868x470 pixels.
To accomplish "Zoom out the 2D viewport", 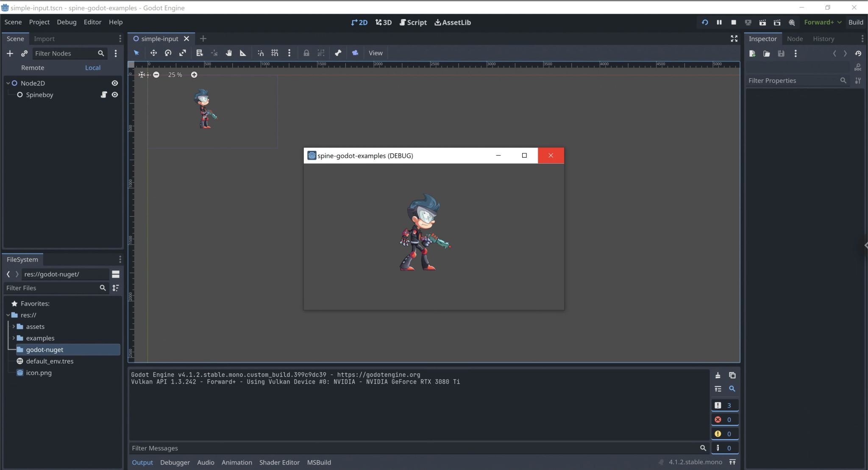I will (x=156, y=75).
